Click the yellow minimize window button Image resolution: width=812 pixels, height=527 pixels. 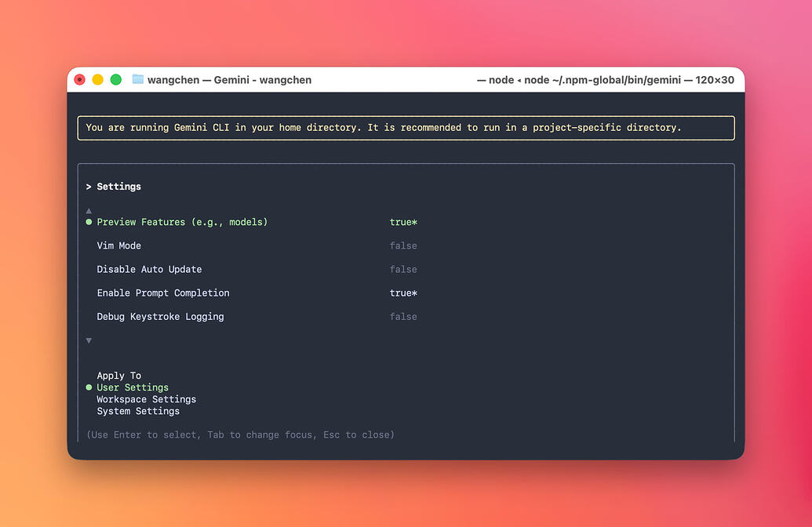[98, 80]
